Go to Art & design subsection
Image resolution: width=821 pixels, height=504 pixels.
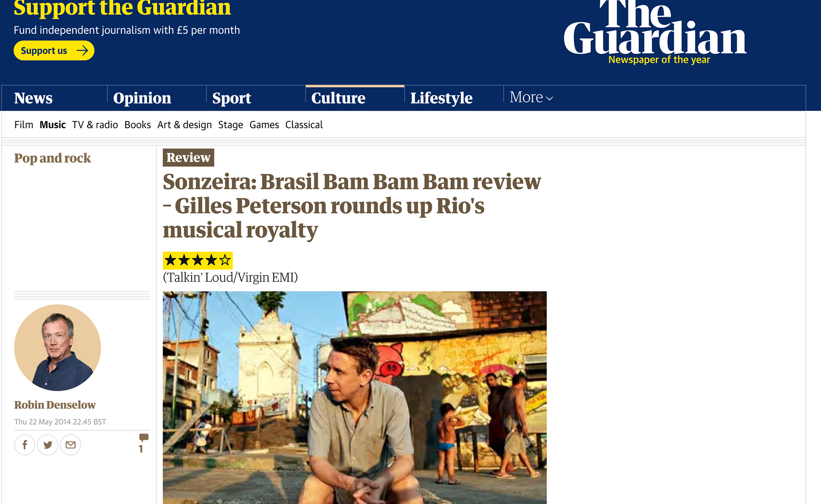(x=185, y=125)
